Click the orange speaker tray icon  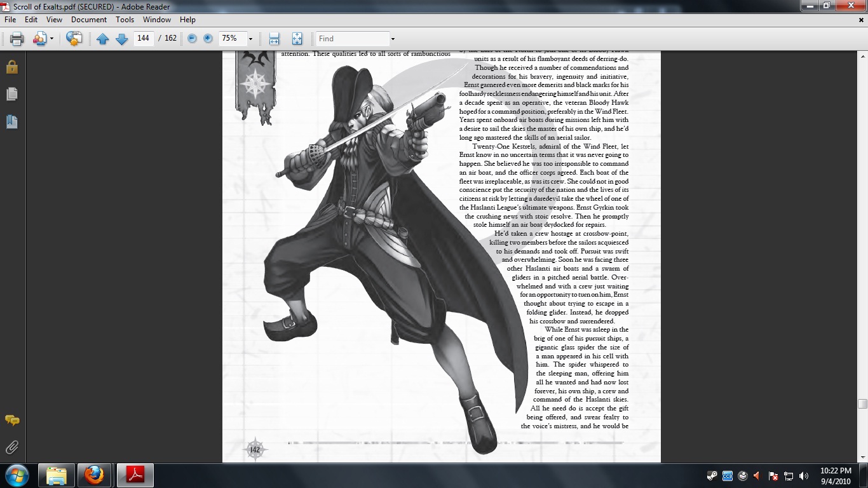(757, 476)
